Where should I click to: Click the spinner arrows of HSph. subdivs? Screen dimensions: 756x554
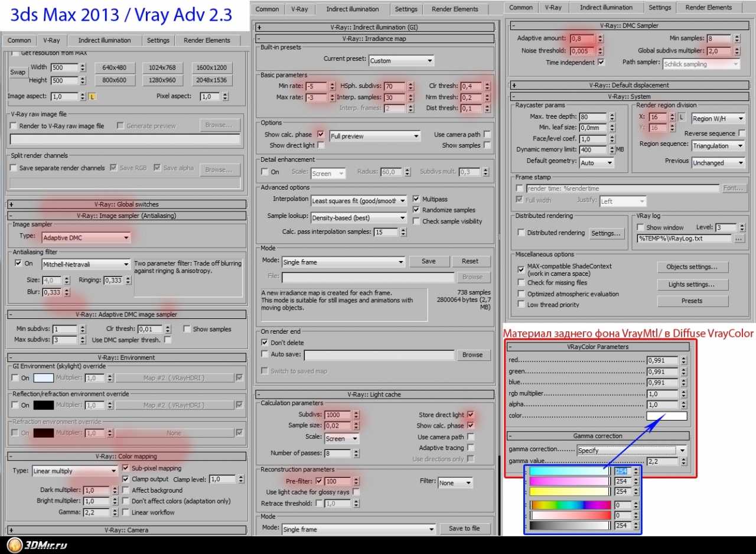(411, 86)
